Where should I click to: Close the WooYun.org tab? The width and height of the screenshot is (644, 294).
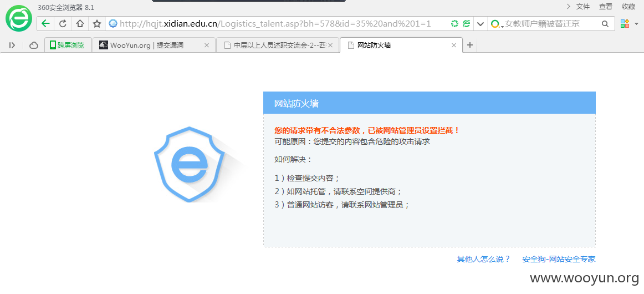(207, 45)
